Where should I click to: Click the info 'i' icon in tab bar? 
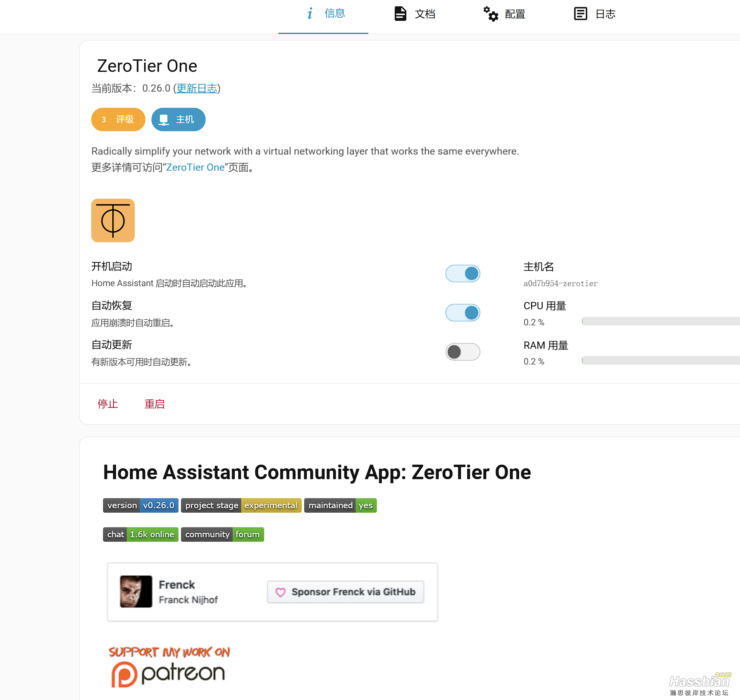310,14
